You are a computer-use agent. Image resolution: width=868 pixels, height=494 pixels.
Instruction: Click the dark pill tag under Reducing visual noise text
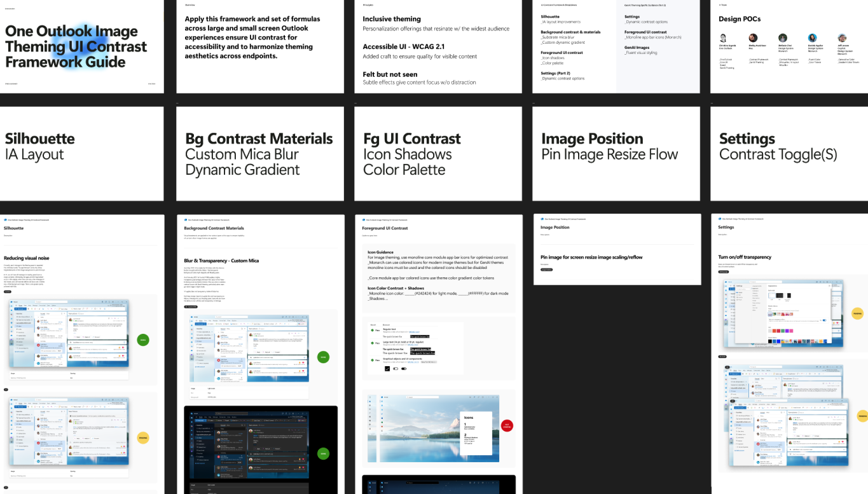point(8,291)
